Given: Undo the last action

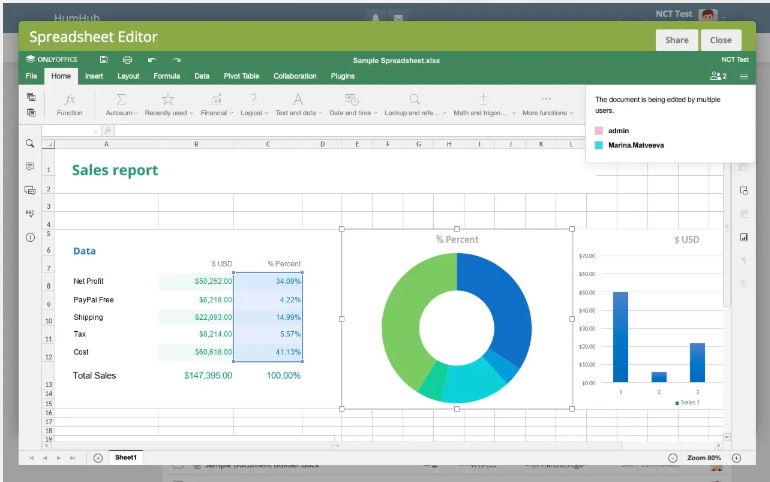Looking at the screenshot, I should (x=152, y=60).
